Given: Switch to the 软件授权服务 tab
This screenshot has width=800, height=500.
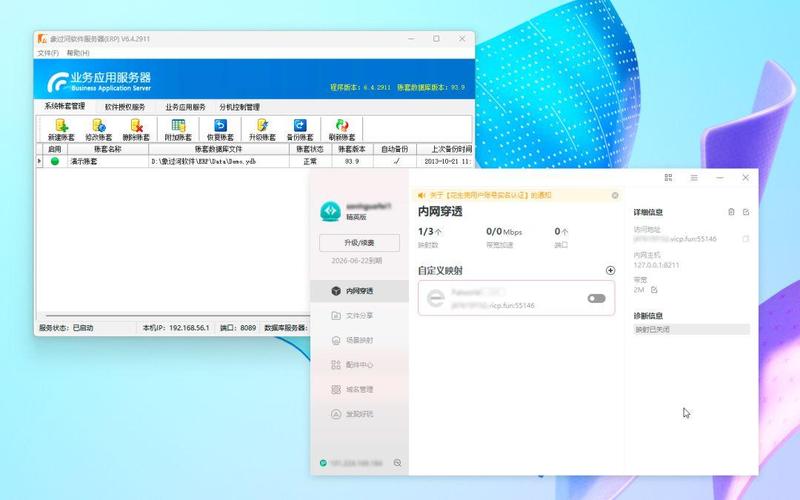Looking at the screenshot, I should tap(125, 107).
